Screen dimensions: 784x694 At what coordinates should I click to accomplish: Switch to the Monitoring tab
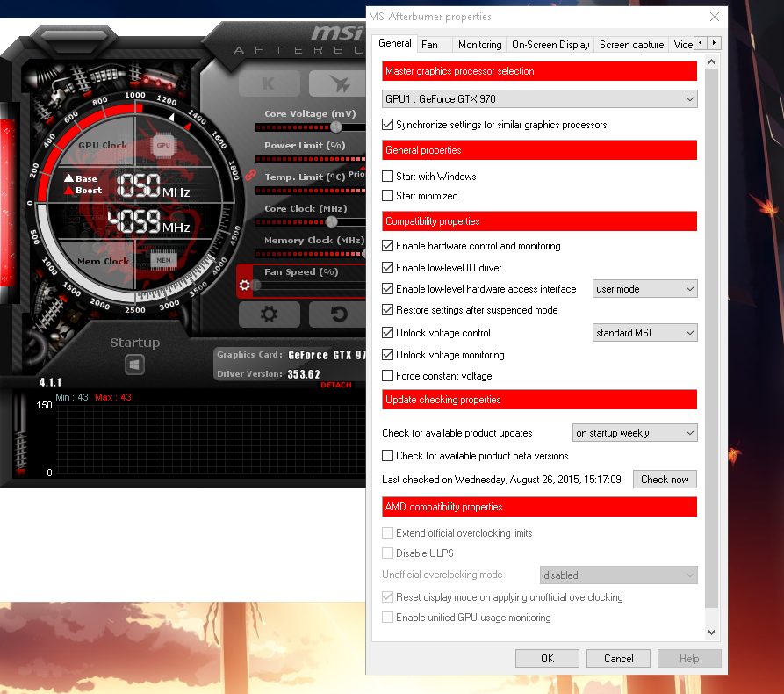click(x=479, y=45)
